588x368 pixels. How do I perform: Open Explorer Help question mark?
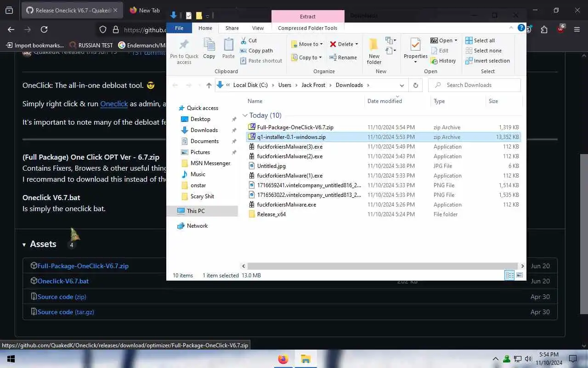tap(521, 28)
